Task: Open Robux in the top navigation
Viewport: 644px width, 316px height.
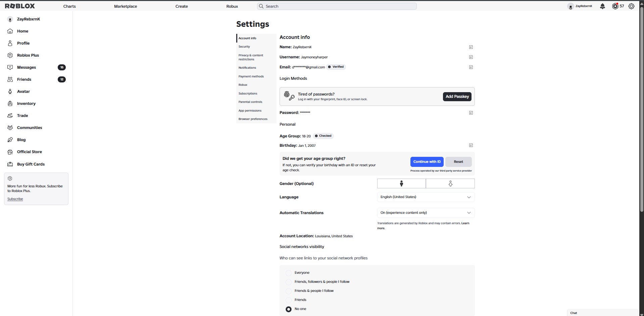Action: tap(232, 6)
